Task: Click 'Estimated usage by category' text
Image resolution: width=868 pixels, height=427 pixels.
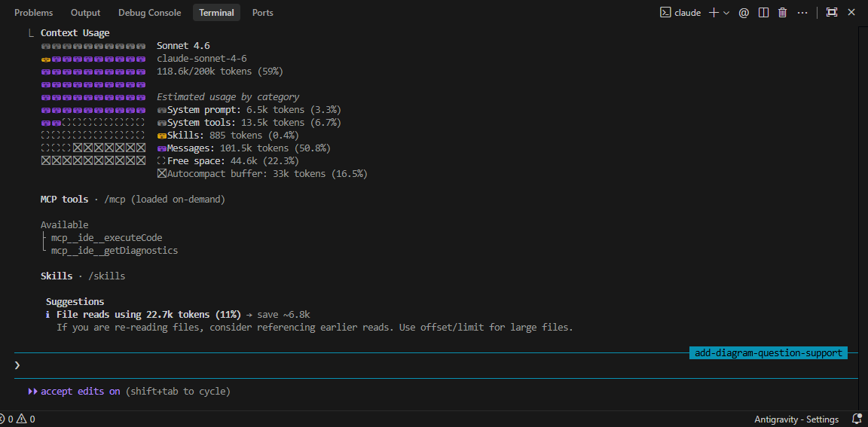Action: (x=228, y=97)
